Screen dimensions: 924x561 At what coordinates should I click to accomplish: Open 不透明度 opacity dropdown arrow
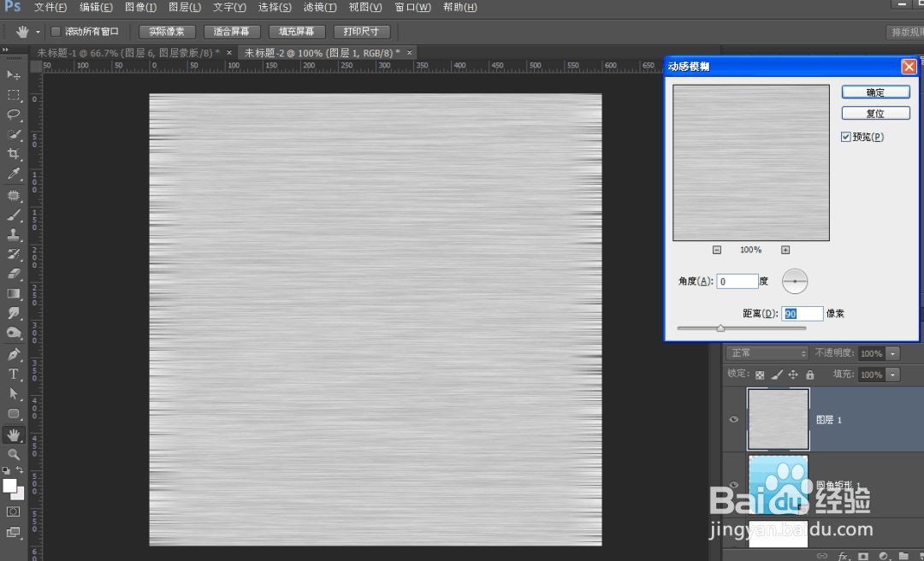[x=892, y=353]
